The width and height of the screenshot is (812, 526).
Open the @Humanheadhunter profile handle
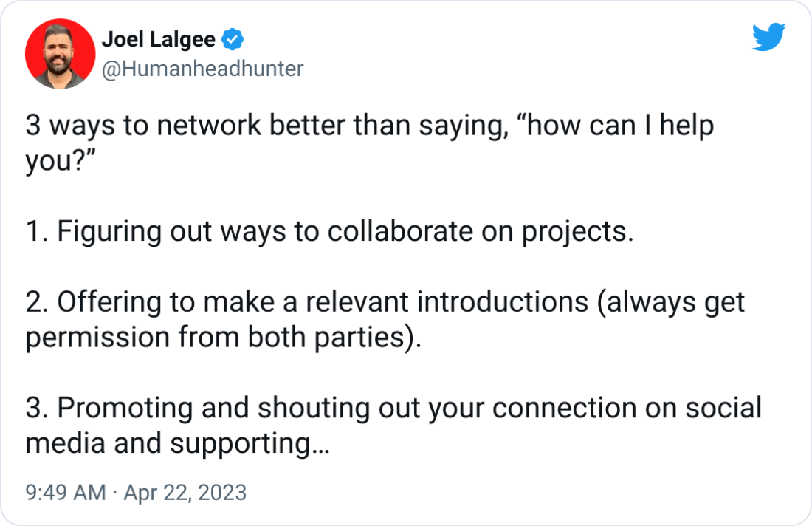click(201, 69)
